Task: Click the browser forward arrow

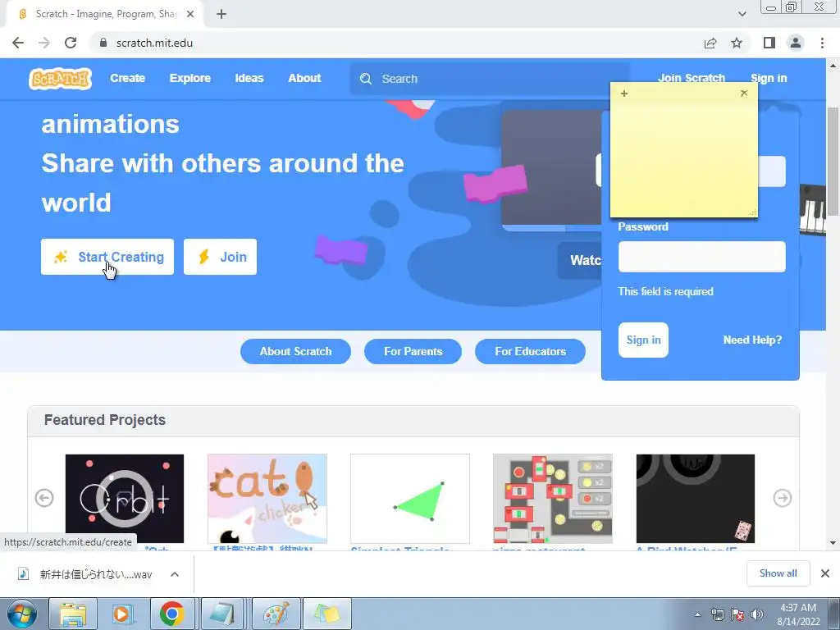Action: 44,43
